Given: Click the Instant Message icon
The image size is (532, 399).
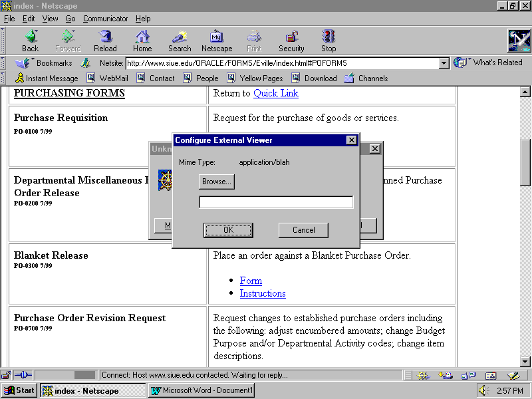Looking at the screenshot, I should tap(19, 78).
